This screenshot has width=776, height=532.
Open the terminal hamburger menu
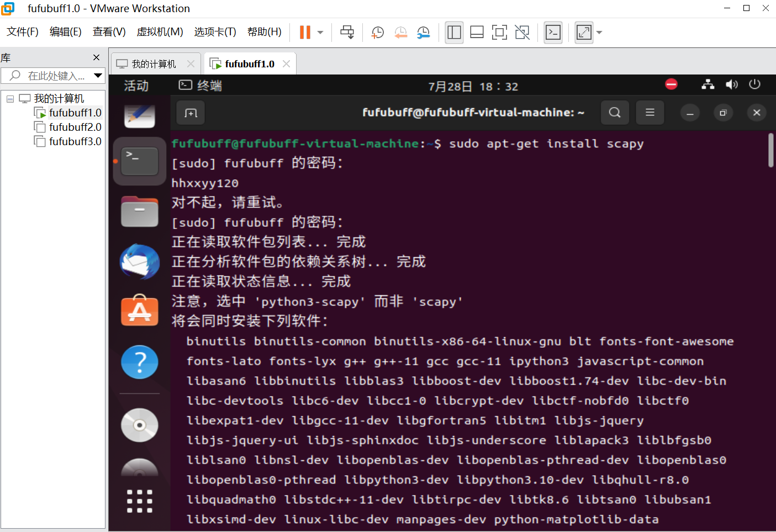click(650, 113)
